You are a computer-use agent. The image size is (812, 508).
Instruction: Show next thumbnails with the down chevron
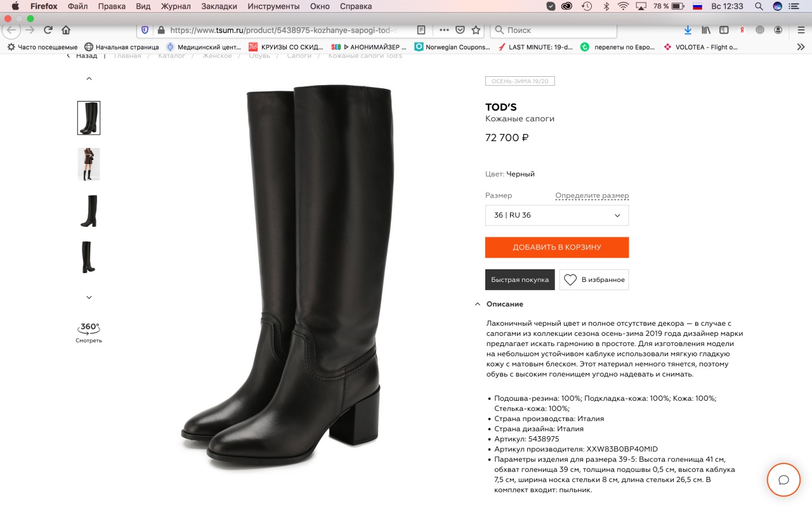click(x=89, y=297)
